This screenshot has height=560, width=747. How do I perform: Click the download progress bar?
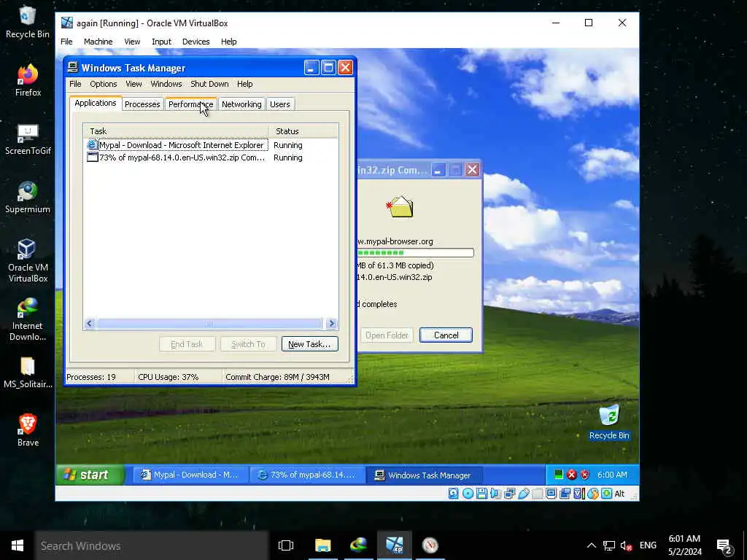pos(415,253)
